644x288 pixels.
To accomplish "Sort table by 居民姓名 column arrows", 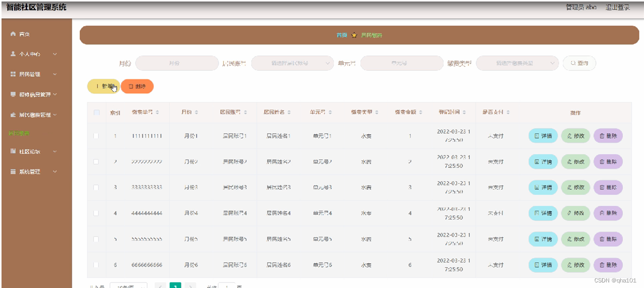I will (289, 112).
